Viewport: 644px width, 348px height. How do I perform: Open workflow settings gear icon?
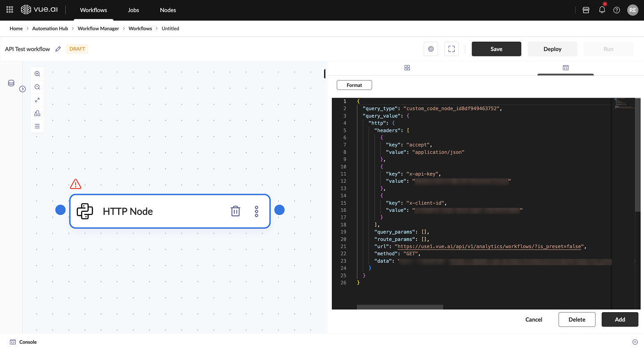point(431,49)
